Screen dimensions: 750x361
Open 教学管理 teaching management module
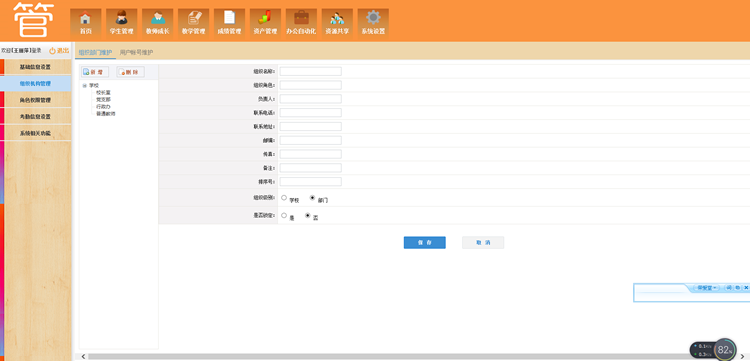[193, 23]
